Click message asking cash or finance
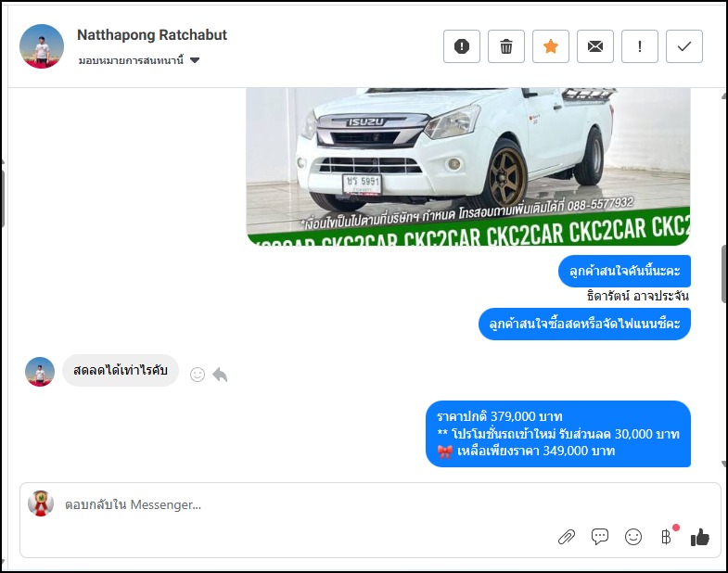The width and height of the screenshot is (728, 573). 584,325
